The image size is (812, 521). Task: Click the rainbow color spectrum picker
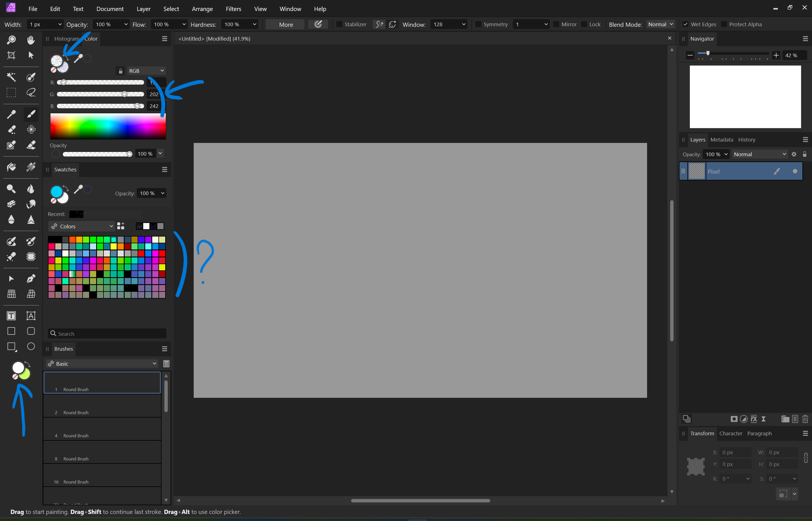[108, 126]
